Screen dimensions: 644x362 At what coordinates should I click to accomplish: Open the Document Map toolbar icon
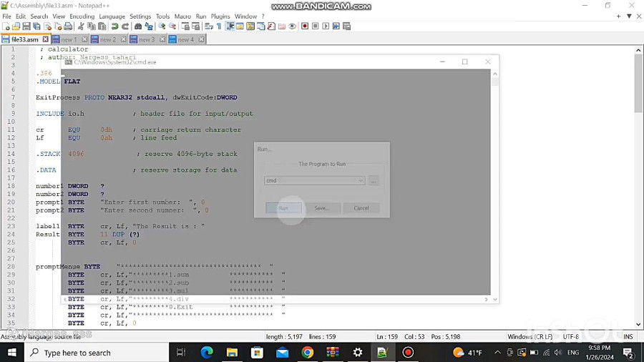click(250, 26)
